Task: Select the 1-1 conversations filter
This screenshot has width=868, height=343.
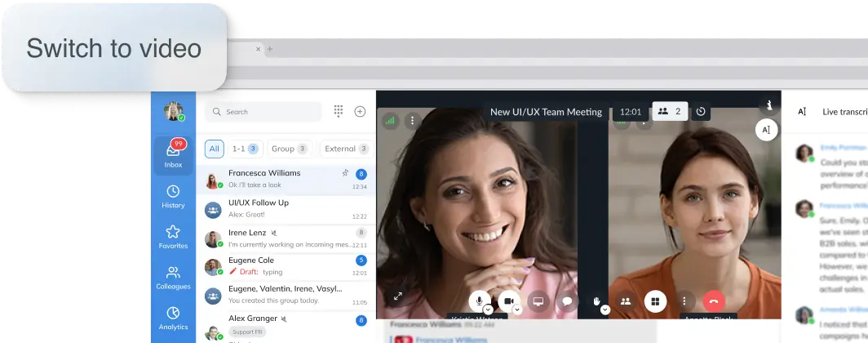Action: [x=245, y=149]
